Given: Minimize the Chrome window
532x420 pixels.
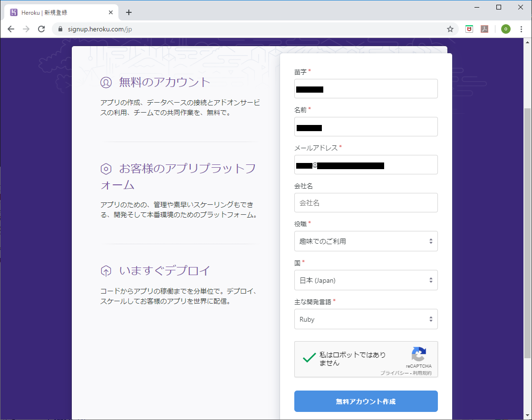Looking at the screenshot, I should tap(477, 7).
